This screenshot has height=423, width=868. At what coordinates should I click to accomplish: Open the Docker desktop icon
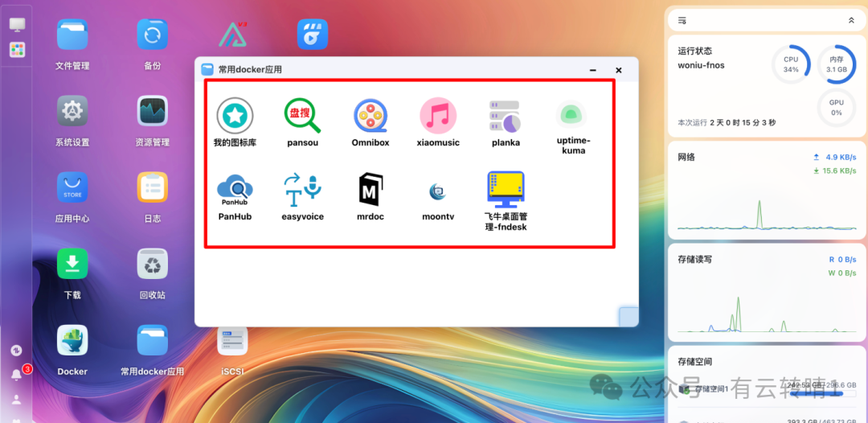pyautogui.click(x=72, y=340)
